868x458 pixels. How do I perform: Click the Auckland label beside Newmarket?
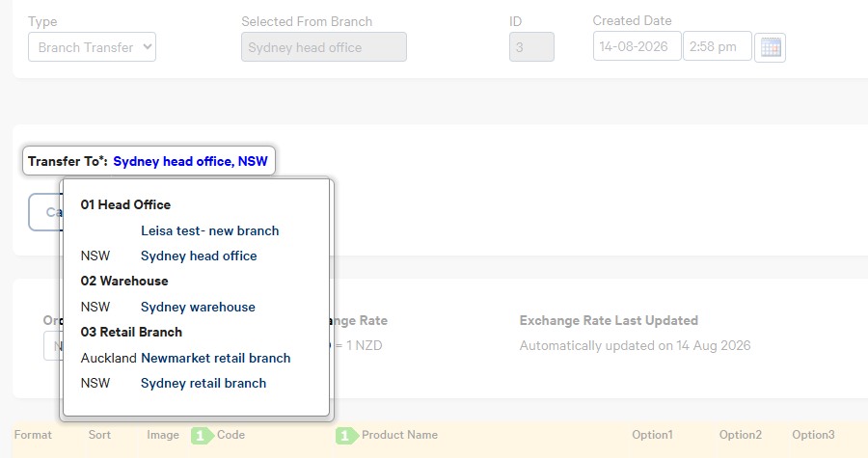click(108, 358)
